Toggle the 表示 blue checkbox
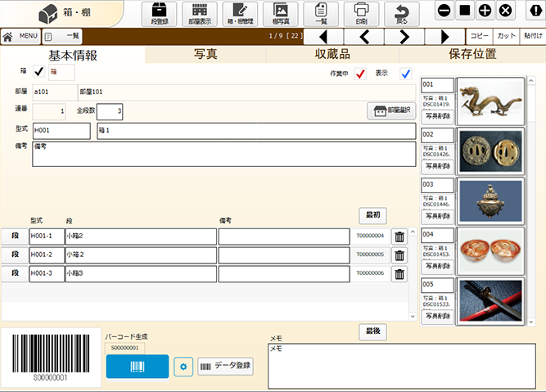 point(406,74)
